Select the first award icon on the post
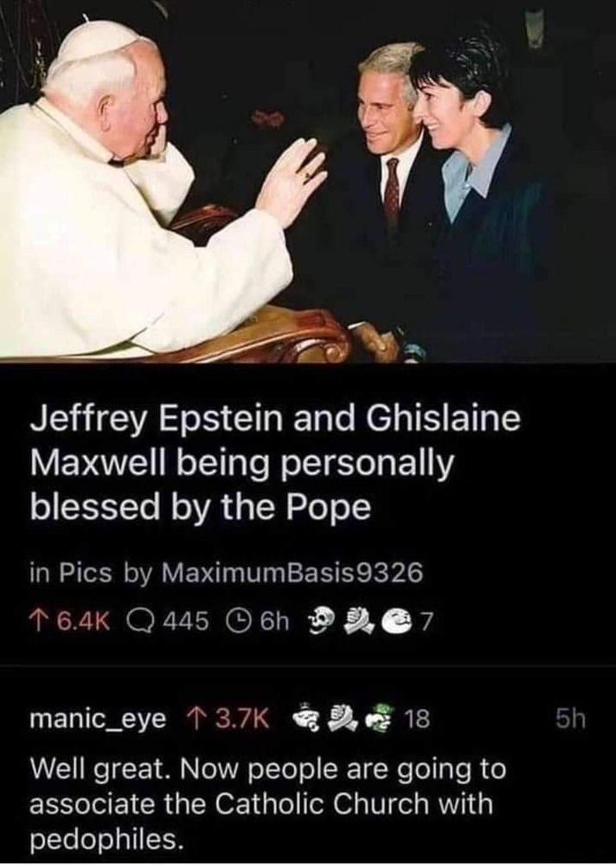 (x=323, y=620)
